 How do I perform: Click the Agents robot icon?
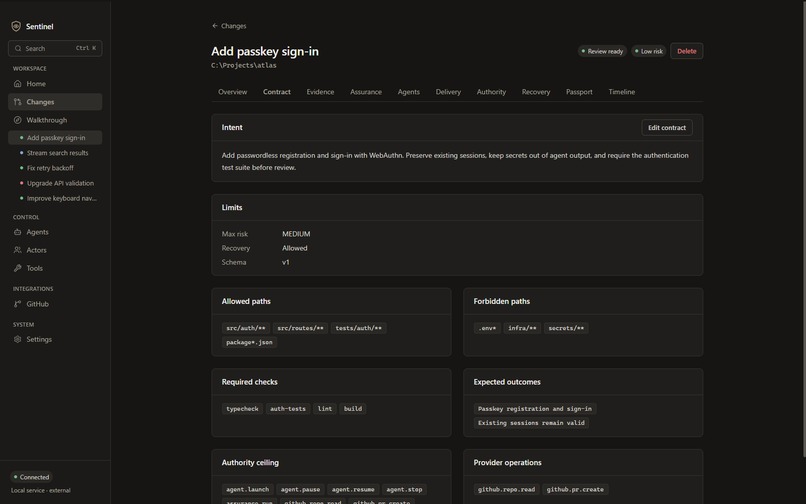(17, 232)
